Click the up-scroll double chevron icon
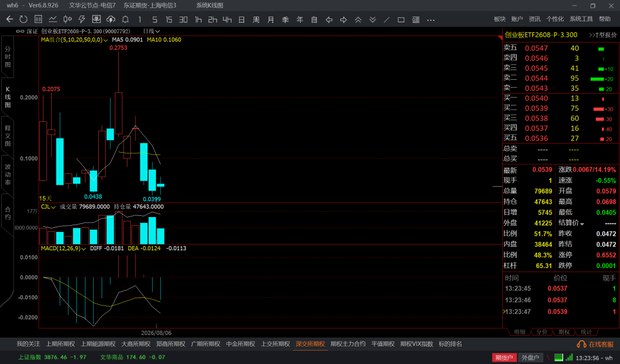This screenshot has width=620, height=364. (358, 20)
